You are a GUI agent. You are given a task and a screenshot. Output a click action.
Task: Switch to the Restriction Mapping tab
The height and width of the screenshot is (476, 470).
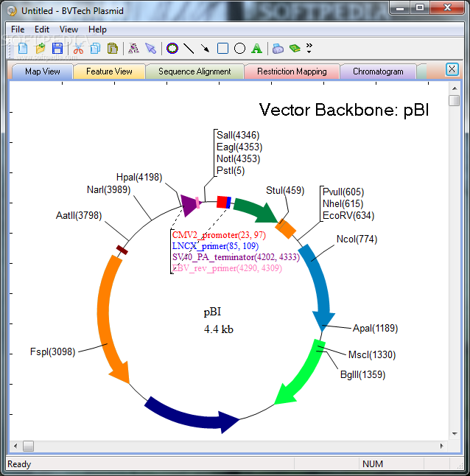292,71
